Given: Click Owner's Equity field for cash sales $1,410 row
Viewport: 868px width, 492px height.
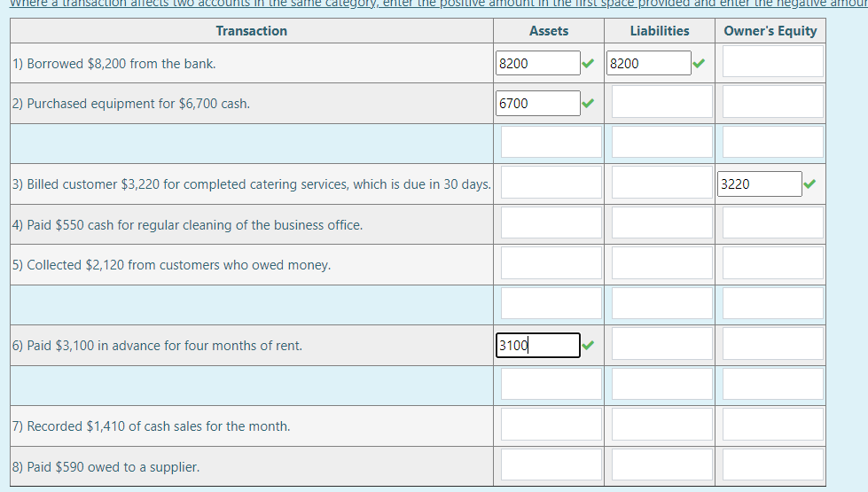Looking at the screenshot, I should pyautogui.click(x=772, y=425).
